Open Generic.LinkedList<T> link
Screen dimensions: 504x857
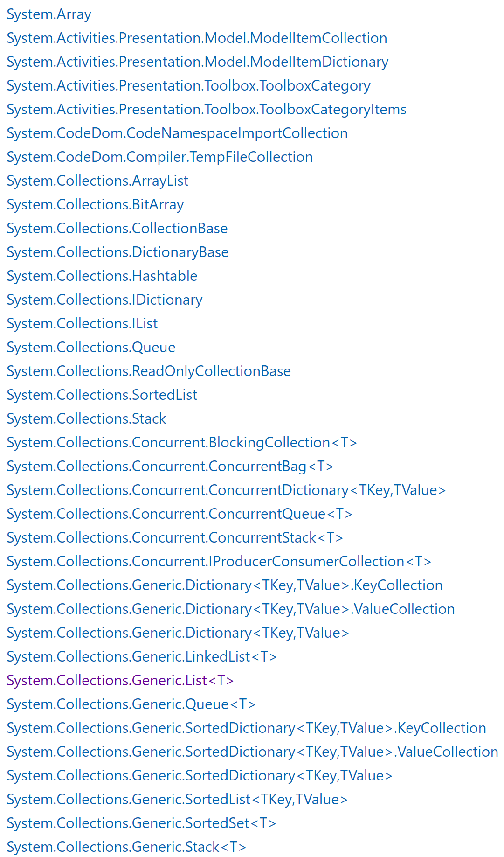point(142,657)
